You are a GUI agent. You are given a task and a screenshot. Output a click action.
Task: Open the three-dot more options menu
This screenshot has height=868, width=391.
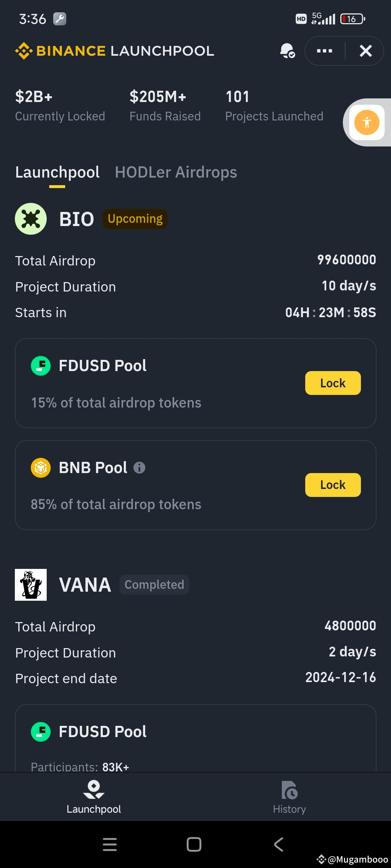pos(324,51)
